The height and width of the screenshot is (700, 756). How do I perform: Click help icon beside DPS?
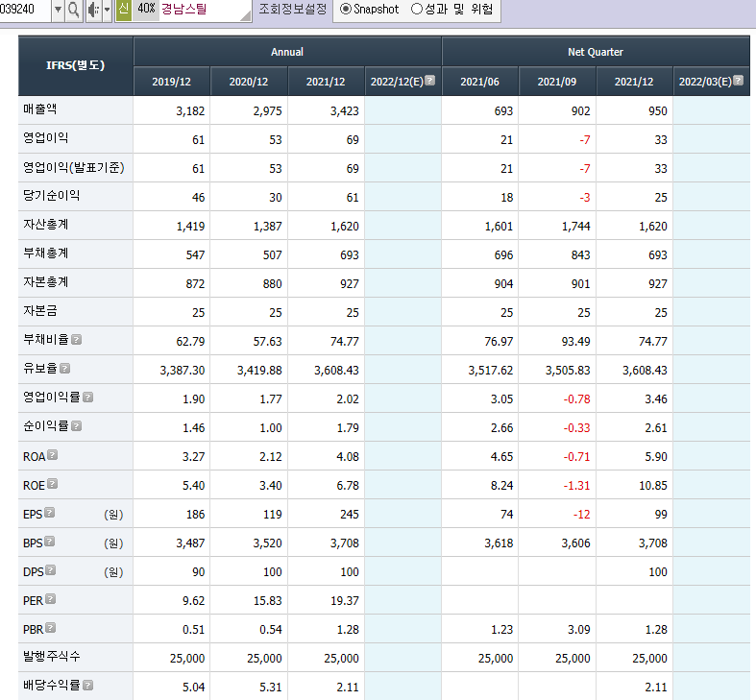[x=51, y=570]
